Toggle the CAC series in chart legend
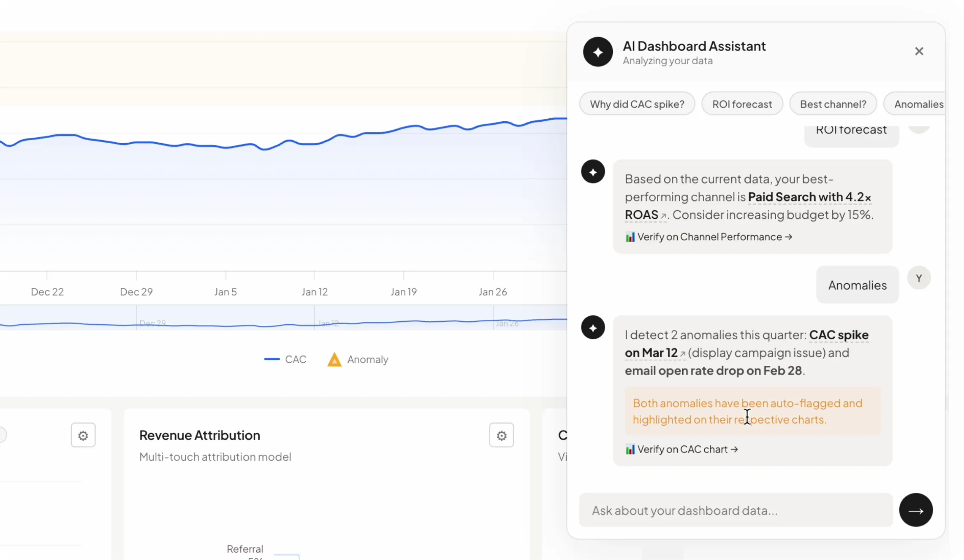Screen dimensions: 964x560 click(285, 359)
